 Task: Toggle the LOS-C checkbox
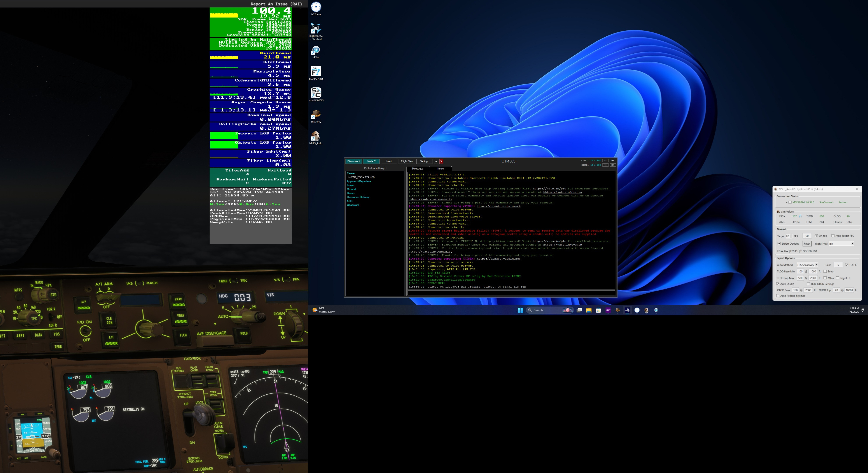[x=847, y=265]
